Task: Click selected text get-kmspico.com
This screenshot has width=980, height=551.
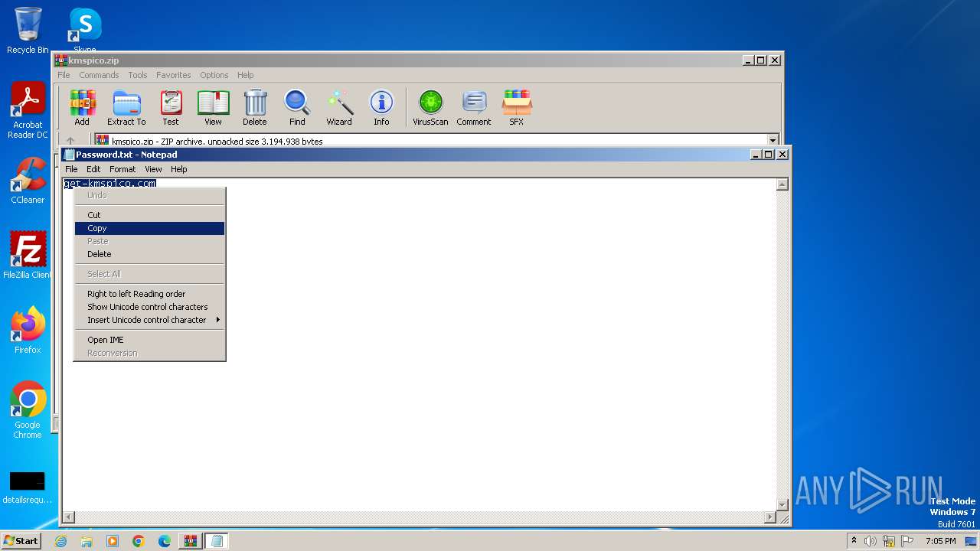Action: pos(110,184)
